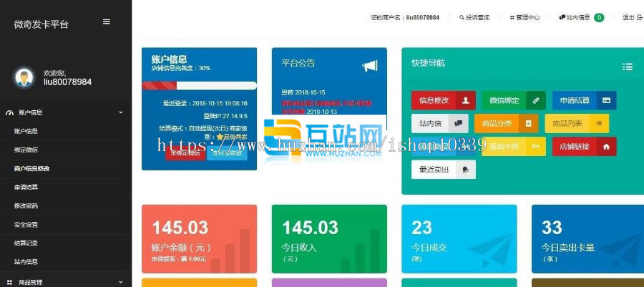
Task: Open 管理中心 grid icon in header
Action: (x=512, y=18)
